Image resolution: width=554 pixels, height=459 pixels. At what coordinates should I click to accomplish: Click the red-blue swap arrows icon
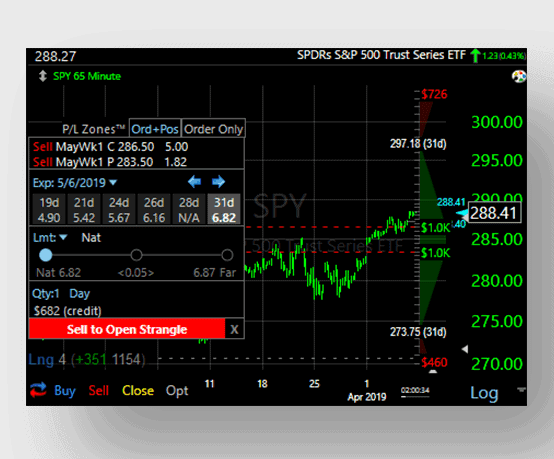click(38, 390)
